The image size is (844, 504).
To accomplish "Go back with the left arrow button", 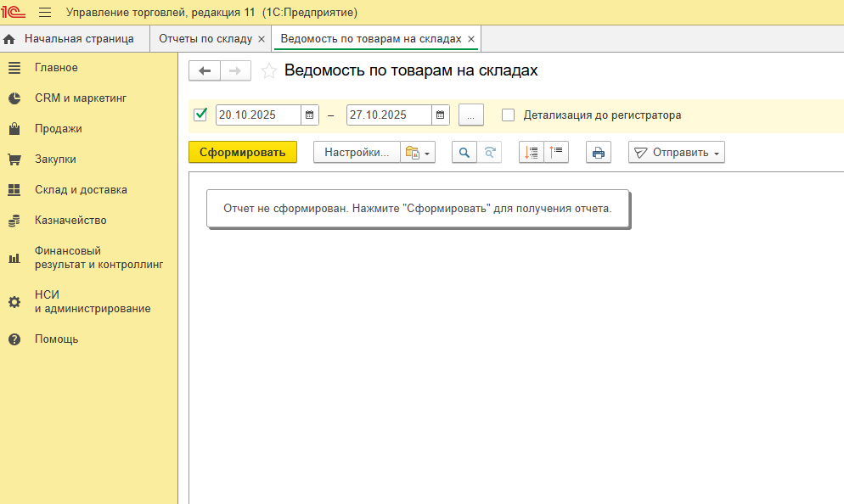I will [x=205, y=71].
